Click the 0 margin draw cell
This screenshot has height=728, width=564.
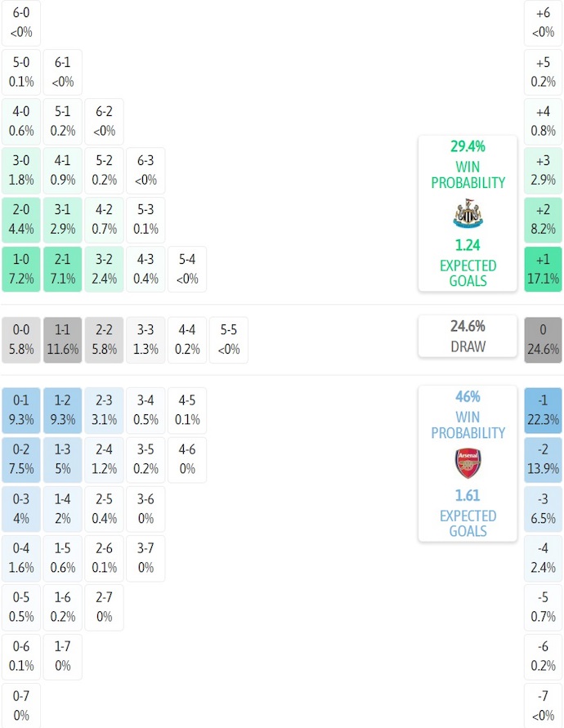tap(543, 340)
